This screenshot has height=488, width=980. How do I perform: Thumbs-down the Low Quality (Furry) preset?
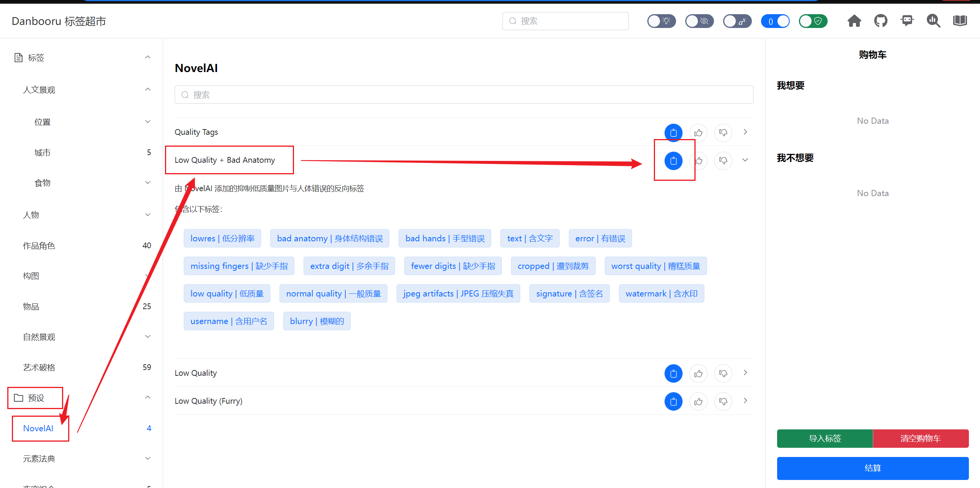pyautogui.click(x=723, y=401)
